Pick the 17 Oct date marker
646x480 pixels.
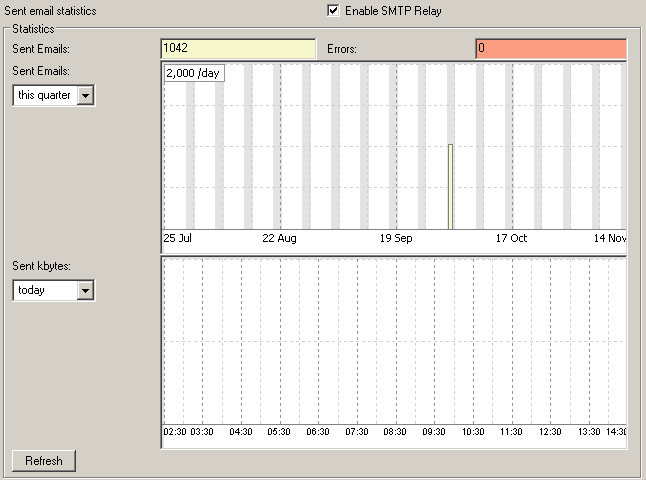[x=511, y=239]
